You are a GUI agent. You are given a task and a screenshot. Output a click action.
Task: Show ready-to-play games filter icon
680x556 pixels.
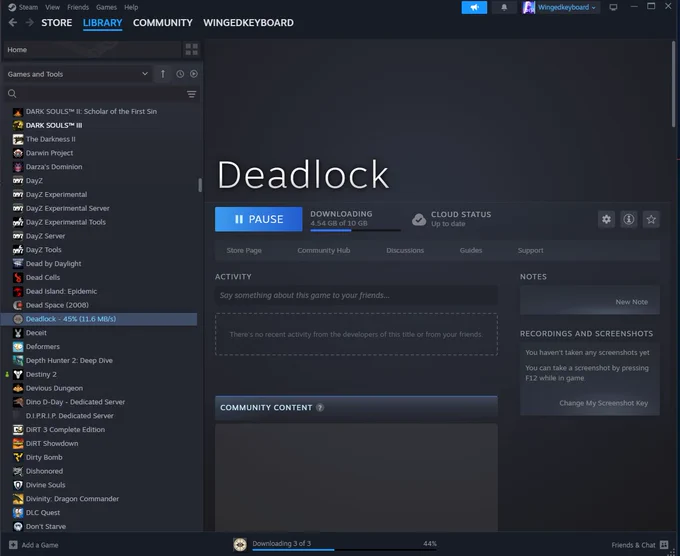(194, 74)
